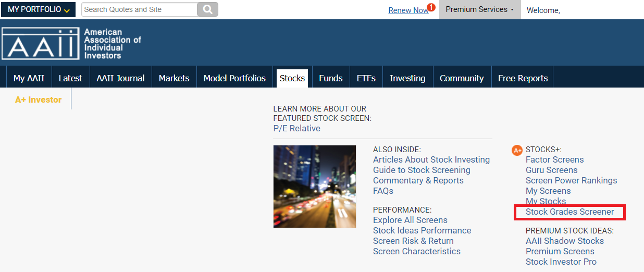Image resolution: width=644 pixels, height=272 pixels.
Task: Click the red notification badge on Renew Now
Action: 431,7
